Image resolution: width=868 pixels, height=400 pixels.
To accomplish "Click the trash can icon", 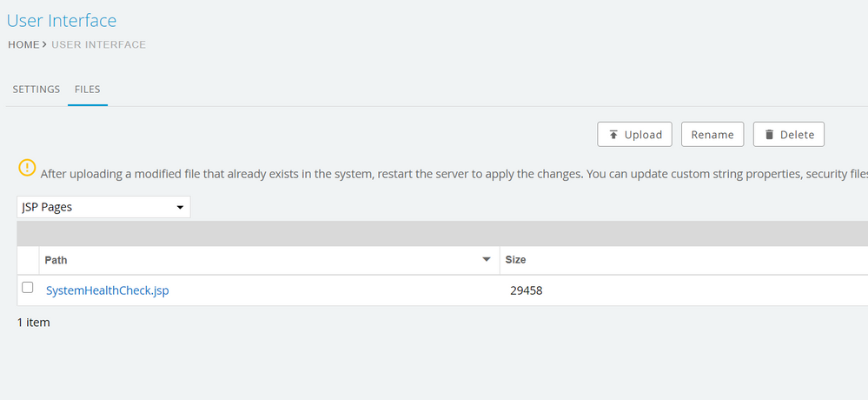I will (x=769, y=135).
